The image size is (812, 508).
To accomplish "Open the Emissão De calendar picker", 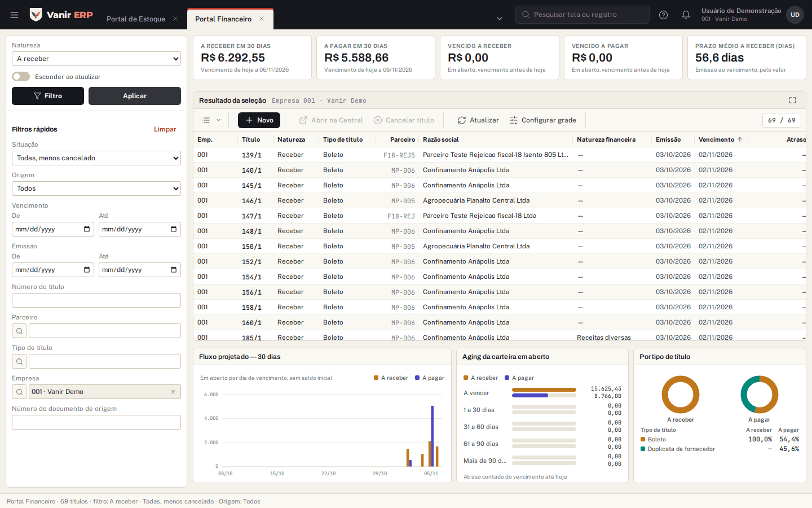I will click(x=87, y=270).
